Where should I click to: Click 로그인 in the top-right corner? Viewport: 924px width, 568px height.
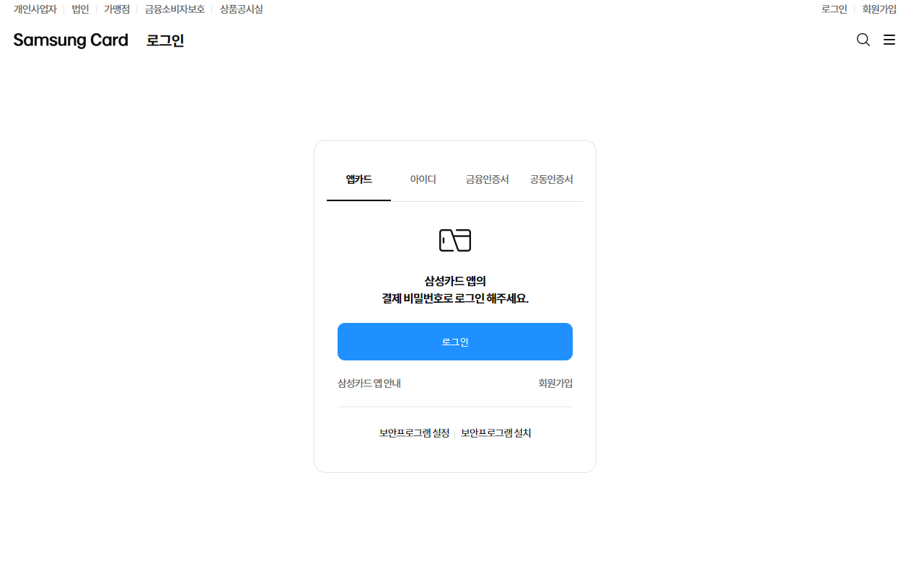pyautogui.click(x=834, y=9)
